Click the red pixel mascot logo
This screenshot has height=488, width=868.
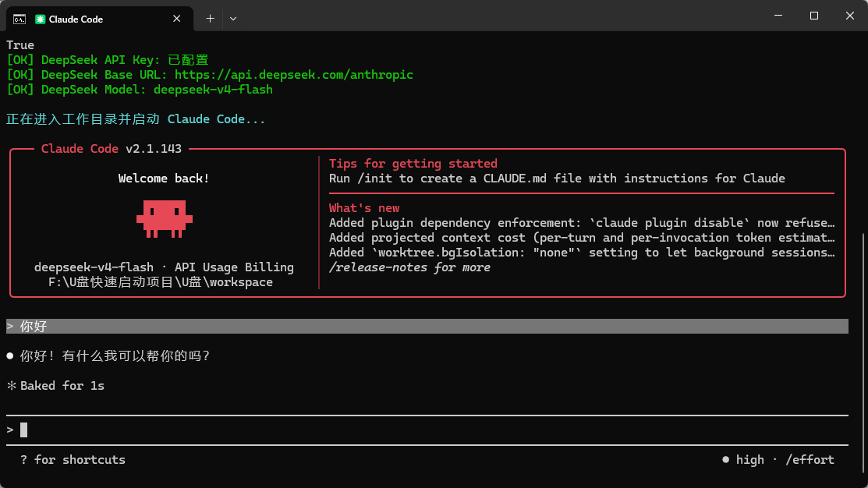coord(165,219)
